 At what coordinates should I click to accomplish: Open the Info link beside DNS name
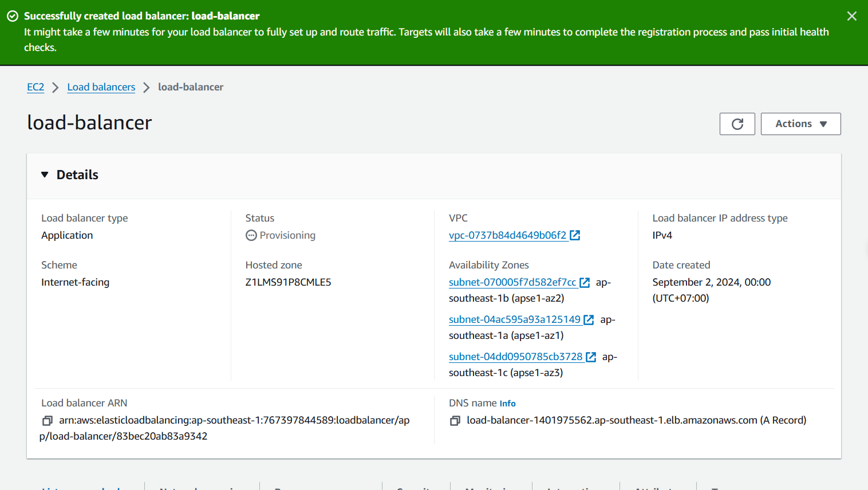pyautogui.click(x=507, y=404)
